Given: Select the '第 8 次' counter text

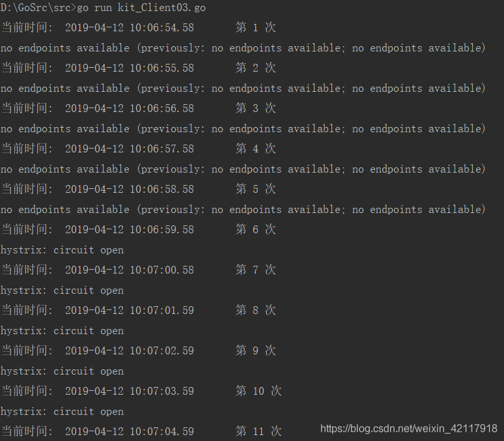Looking at the screenshot, I should (x=255, y=310).
